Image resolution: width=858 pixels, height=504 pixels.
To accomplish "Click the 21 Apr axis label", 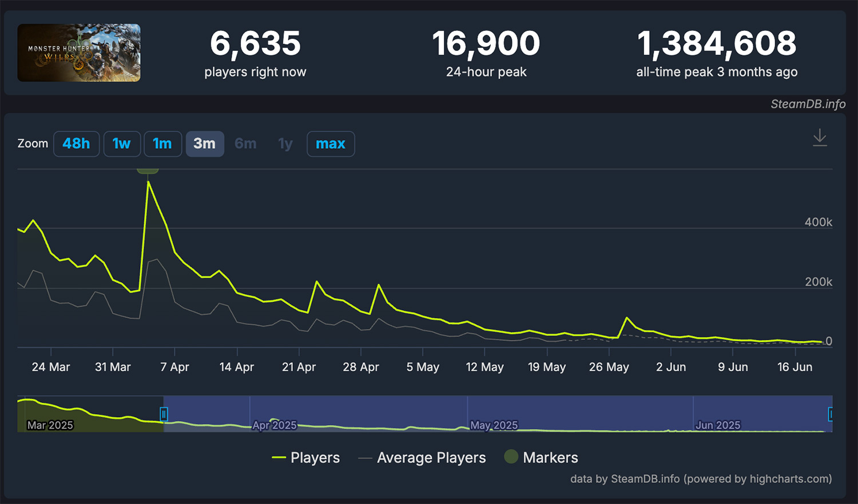I will 299,367.
